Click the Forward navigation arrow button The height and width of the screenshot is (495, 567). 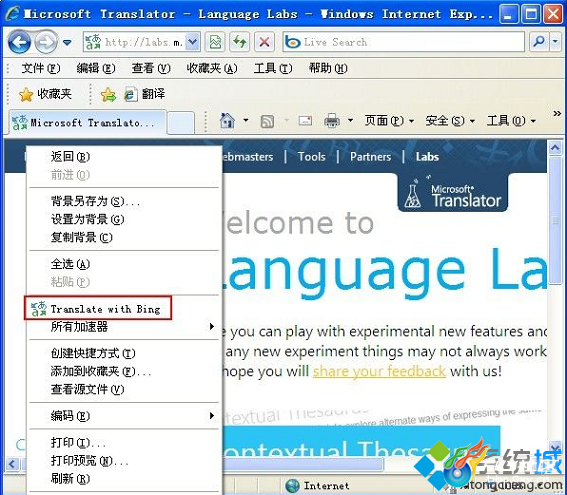46,43
